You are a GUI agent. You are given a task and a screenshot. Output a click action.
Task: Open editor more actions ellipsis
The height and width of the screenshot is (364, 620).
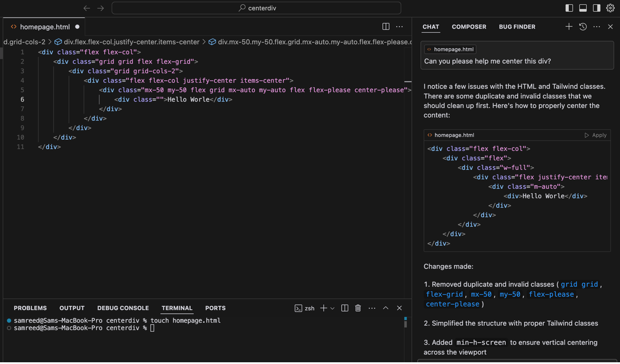coord(399,27)
